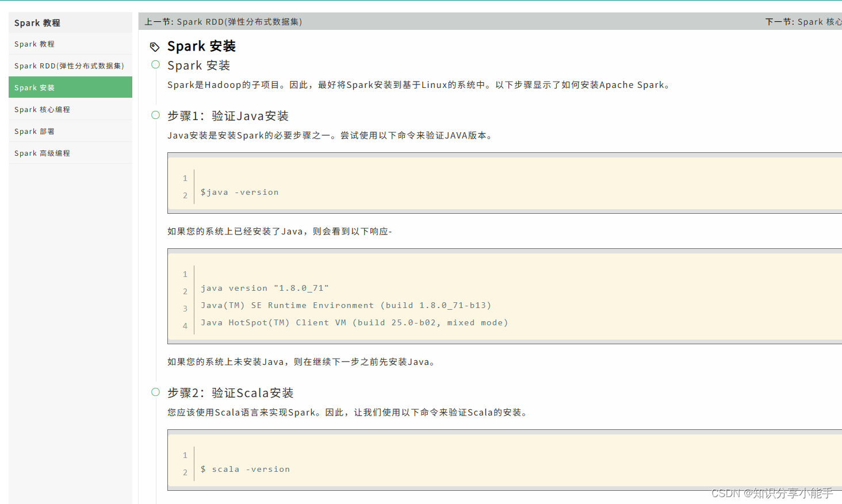Viewport: 842px width, 504px height.
Task: Click the $java -version code line
Action: (239, 193)
